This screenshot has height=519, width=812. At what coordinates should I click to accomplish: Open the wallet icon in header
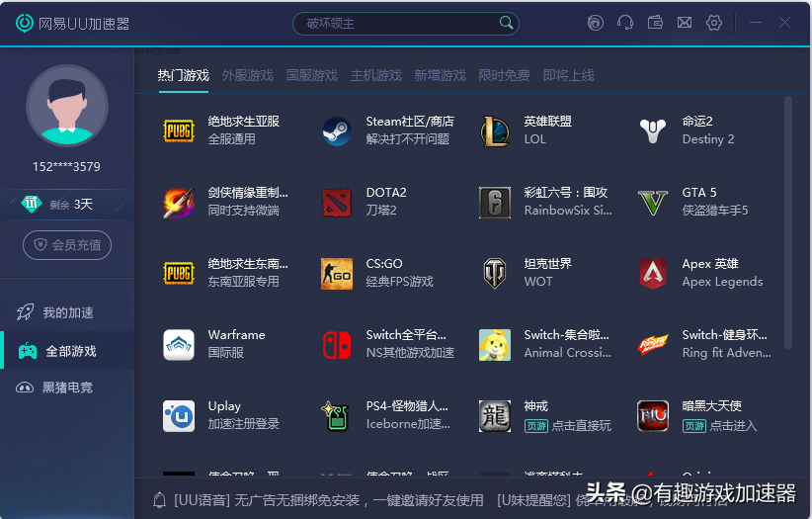[655, 23]
